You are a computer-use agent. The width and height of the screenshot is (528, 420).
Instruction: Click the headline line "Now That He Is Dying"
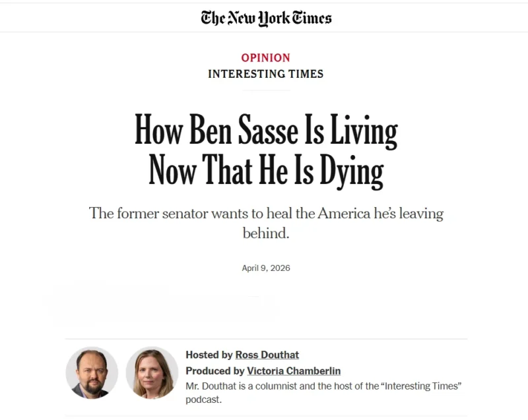click(266, 170)
